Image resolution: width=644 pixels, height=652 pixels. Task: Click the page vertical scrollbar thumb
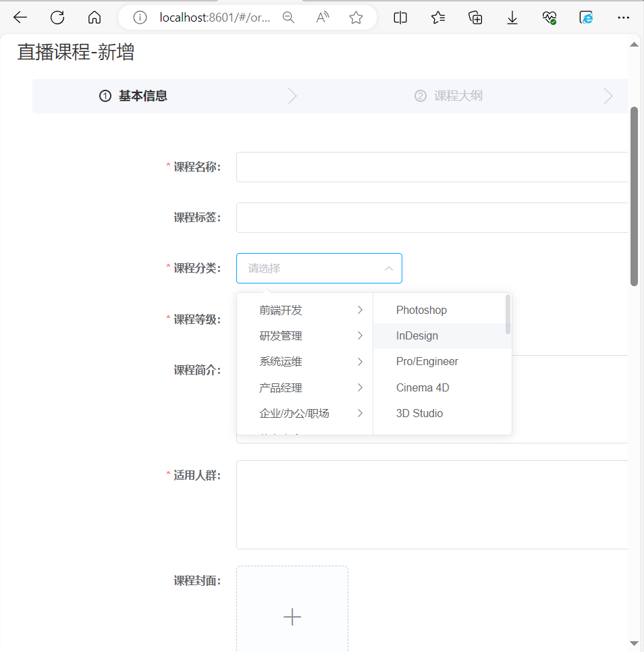[x=634, y=196]
